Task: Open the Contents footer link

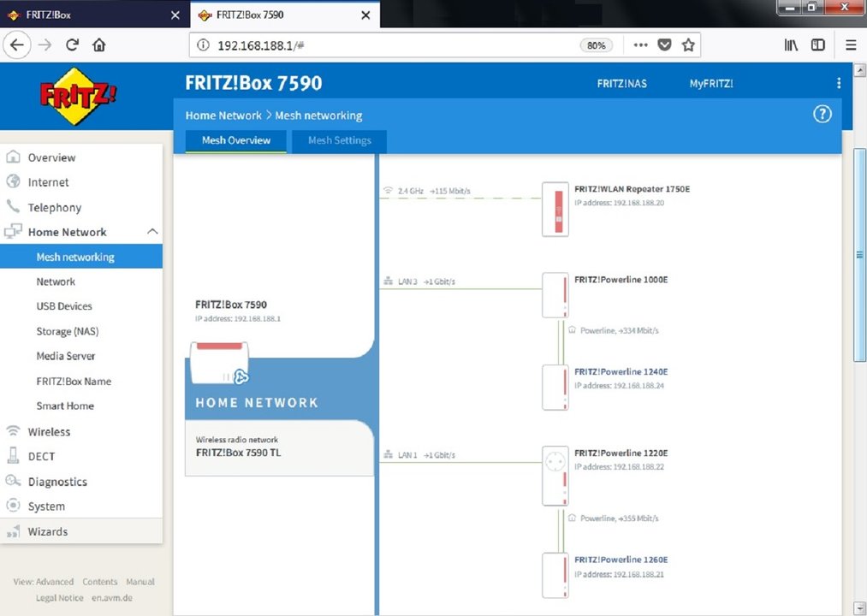Action: coord(100,582)
